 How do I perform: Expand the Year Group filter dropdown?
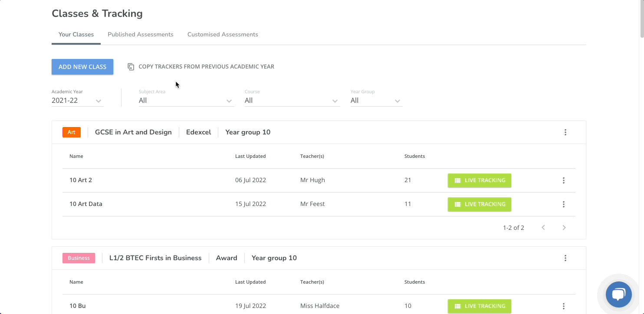tap(376, 101)
